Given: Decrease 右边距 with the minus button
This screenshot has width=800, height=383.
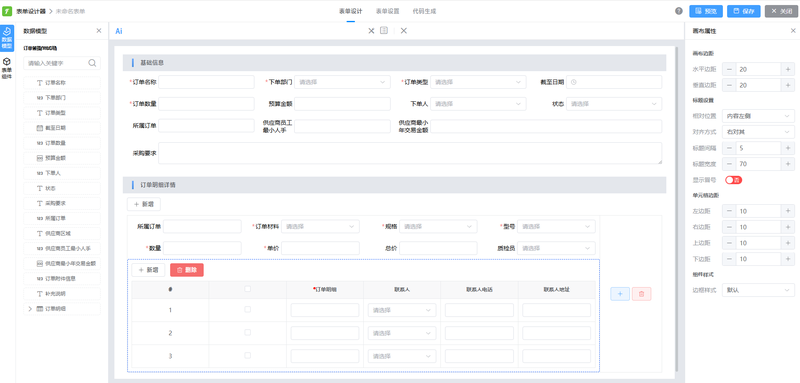Looking at the screenshot, I should 729,227.
